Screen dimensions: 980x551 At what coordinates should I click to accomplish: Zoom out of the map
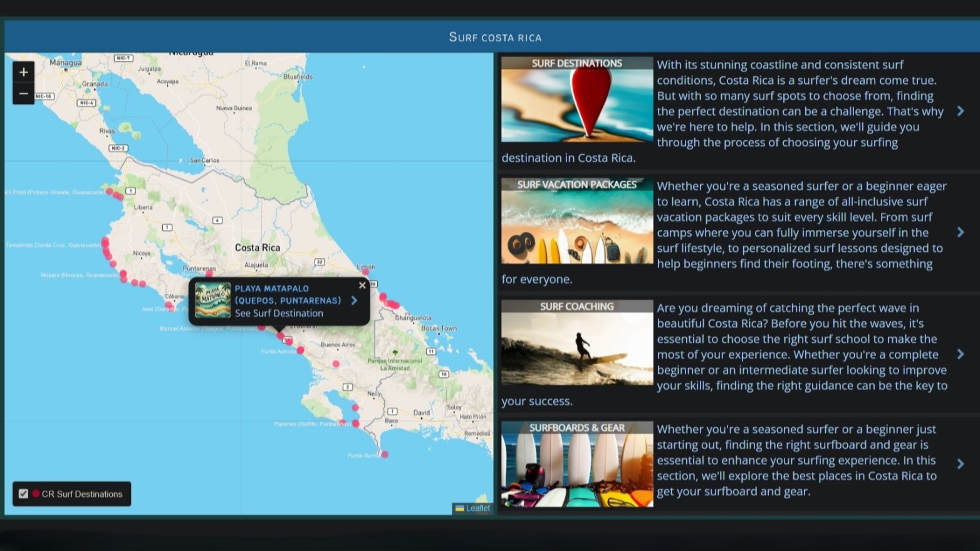[23, 94]
